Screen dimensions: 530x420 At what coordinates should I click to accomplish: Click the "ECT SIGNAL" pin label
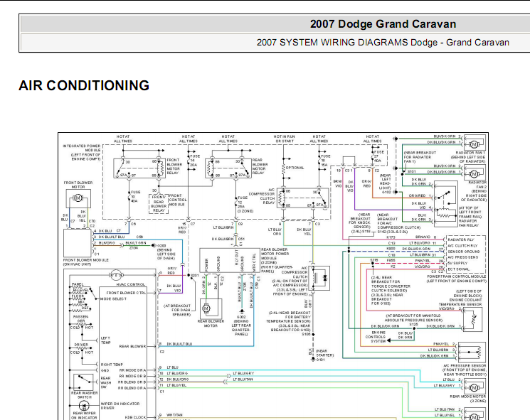pyautogui.click(x=459, y=269)
